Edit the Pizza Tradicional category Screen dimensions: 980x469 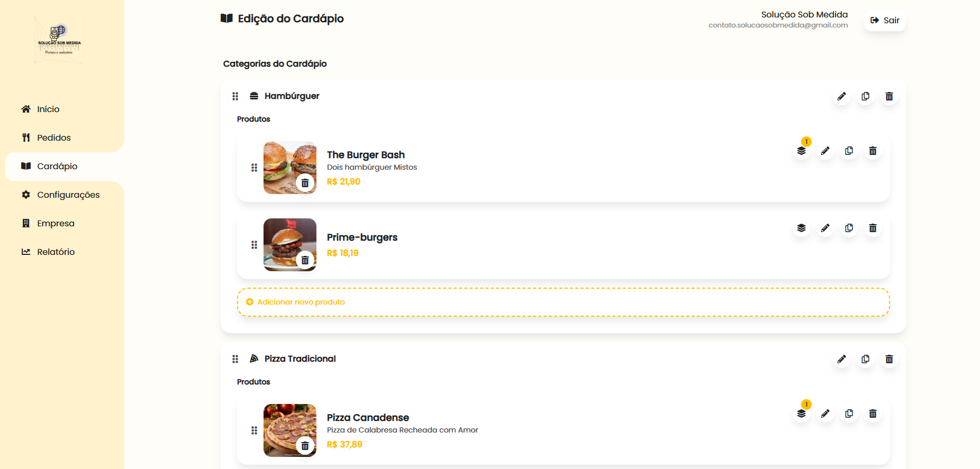tap(841, 359)
